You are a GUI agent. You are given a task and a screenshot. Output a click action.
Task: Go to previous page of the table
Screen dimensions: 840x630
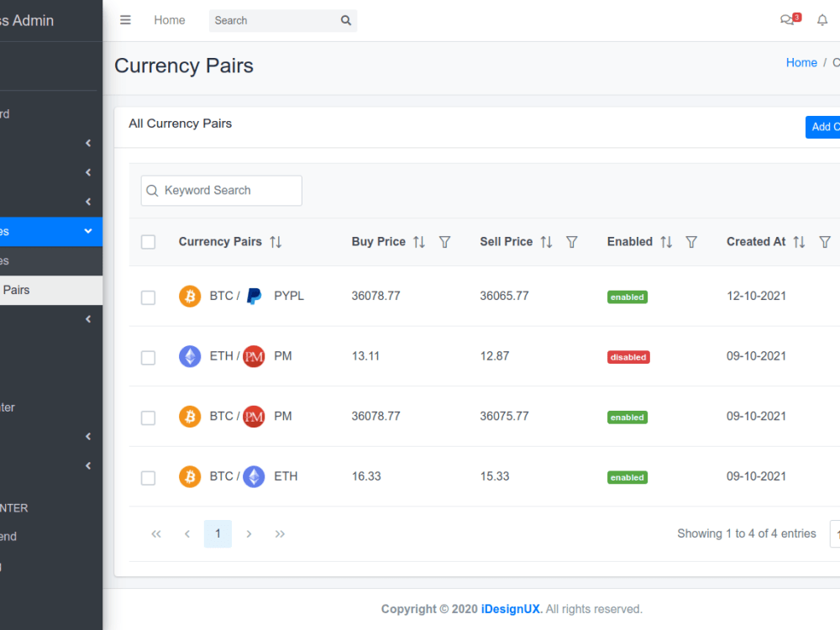tap(187, 533)
